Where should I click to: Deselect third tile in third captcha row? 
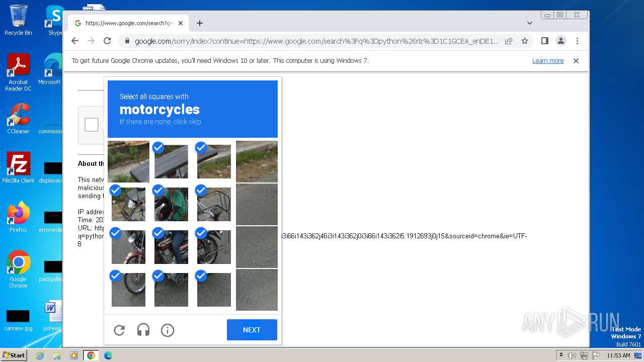pyautogui.click(x=214, y=247)
